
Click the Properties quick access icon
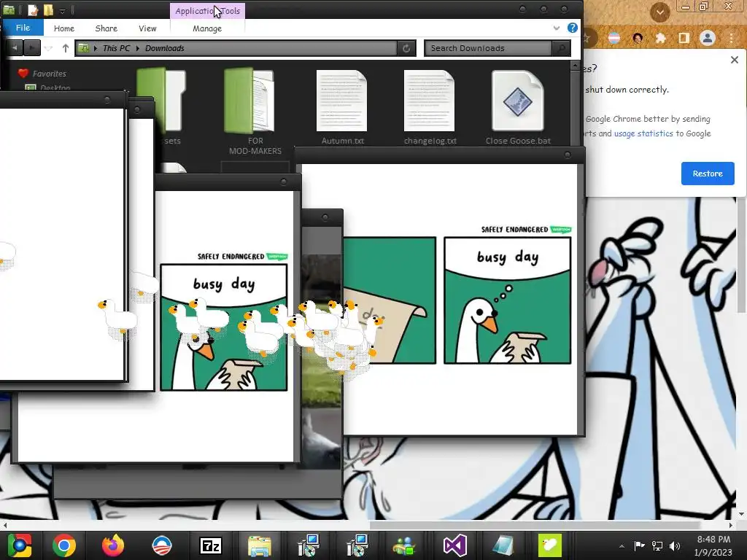point(33,9)
